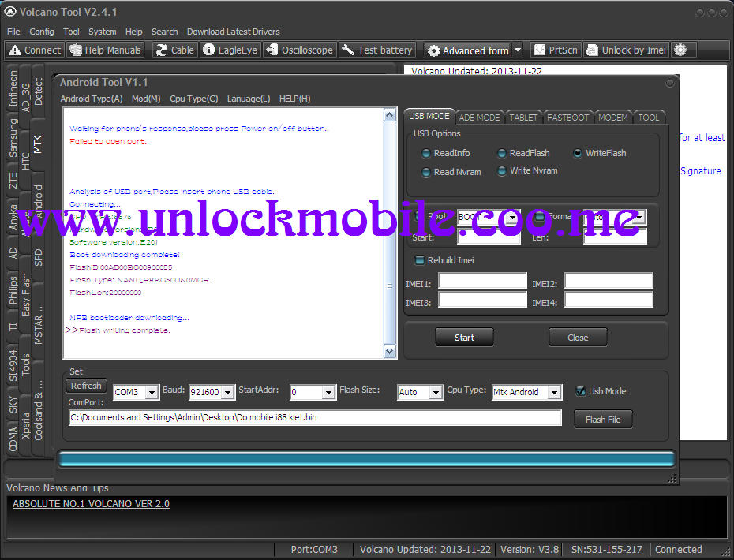Click the Flash File button

(603, 420)
